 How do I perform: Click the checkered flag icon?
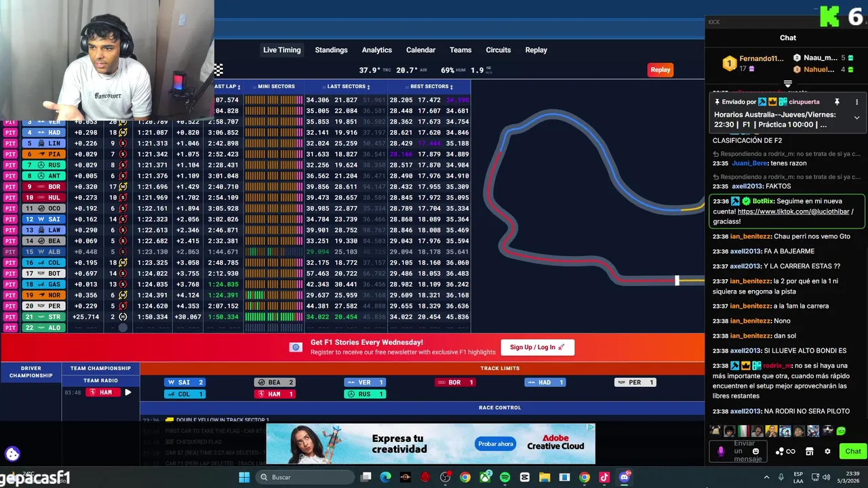point(218,70)
